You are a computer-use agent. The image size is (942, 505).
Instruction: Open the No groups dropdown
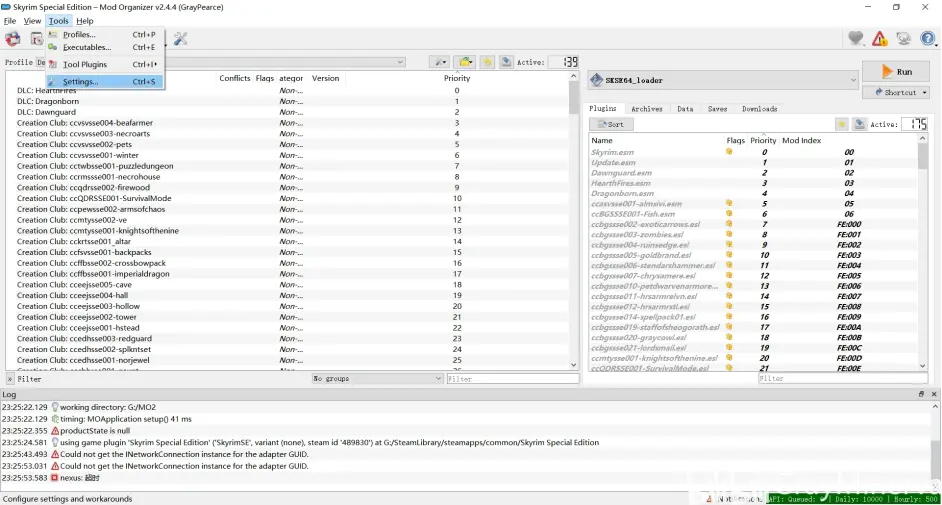[377, 379]
